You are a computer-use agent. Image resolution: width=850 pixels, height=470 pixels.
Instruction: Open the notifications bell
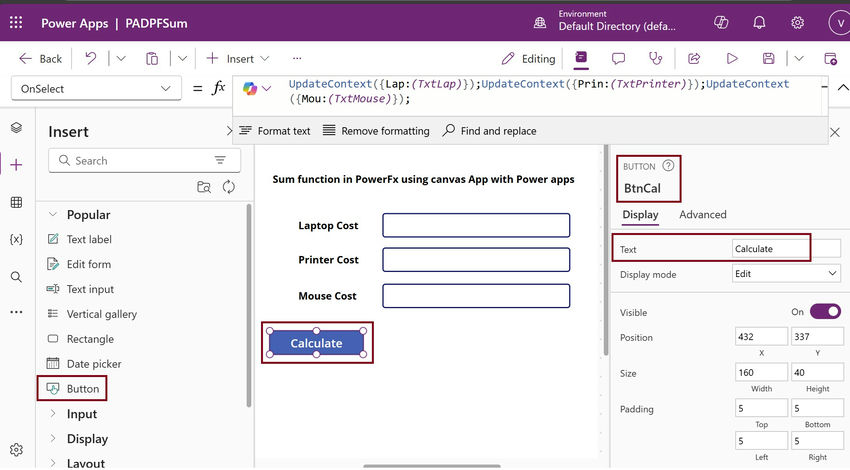click(x=759, y=23)
